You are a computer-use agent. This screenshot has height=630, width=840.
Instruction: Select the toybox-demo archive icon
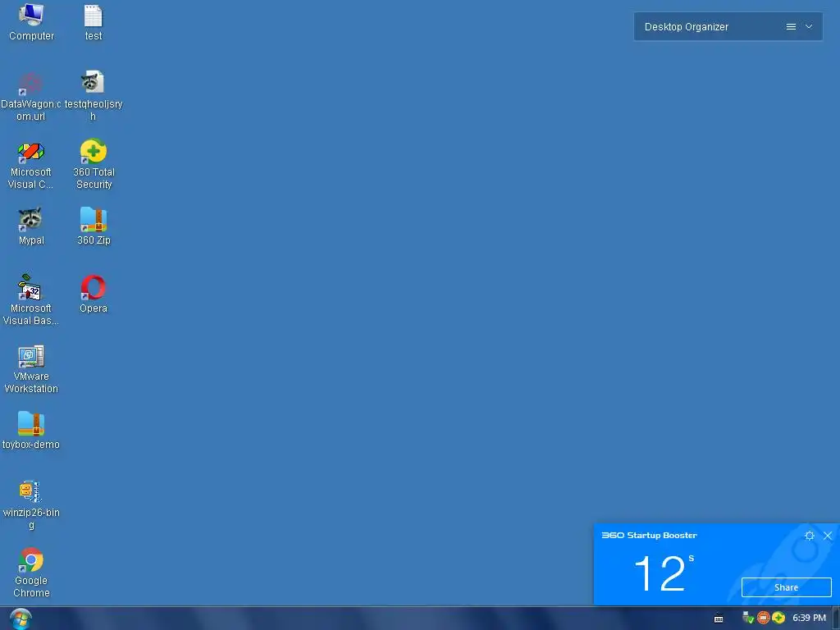(x=30, y=431)
